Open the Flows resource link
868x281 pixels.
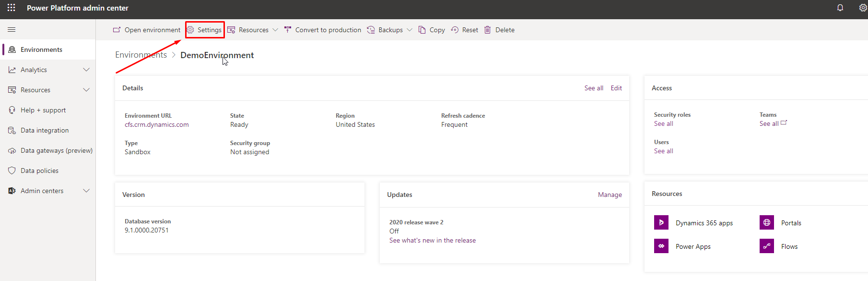point(789,246)
